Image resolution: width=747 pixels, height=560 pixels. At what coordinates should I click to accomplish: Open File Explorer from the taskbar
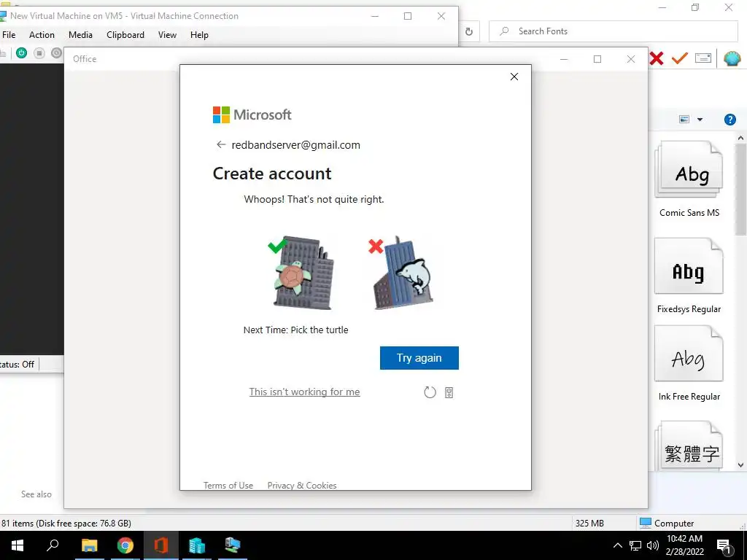tap(89, 545)
